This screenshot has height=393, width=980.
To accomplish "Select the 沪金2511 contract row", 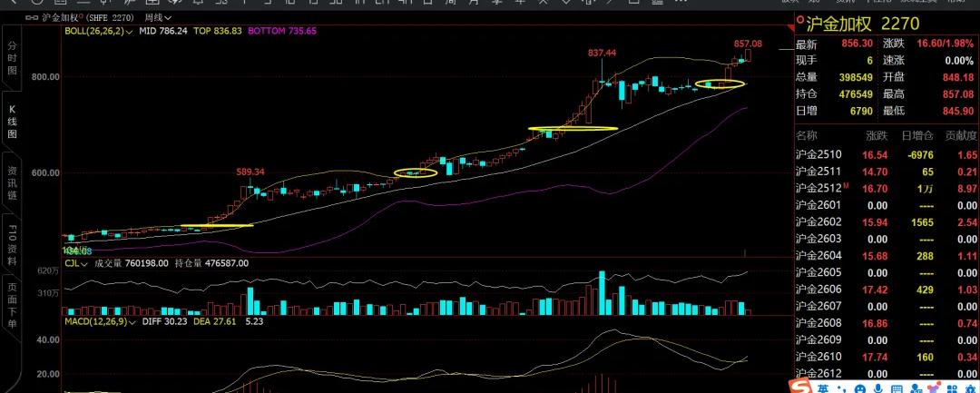I will tap(887, 172).
